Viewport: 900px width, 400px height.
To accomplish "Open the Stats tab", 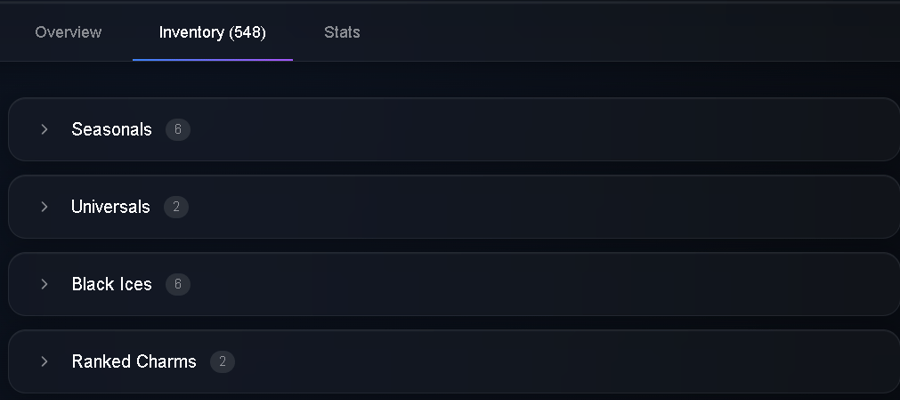I will pos(342,32).
